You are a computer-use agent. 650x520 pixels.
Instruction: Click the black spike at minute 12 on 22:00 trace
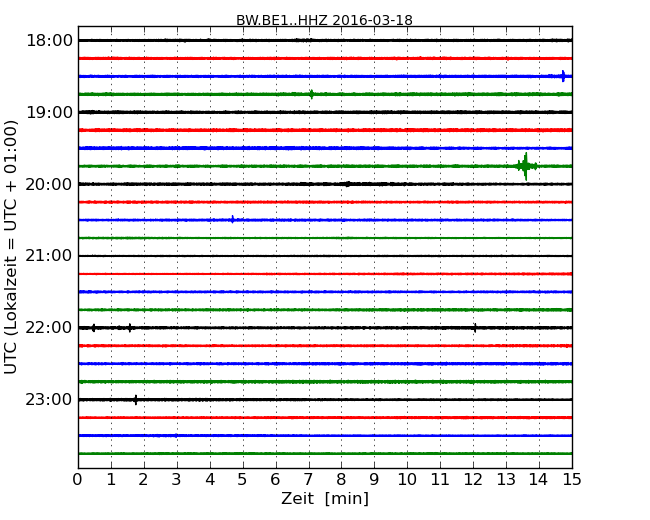point(475,328)
